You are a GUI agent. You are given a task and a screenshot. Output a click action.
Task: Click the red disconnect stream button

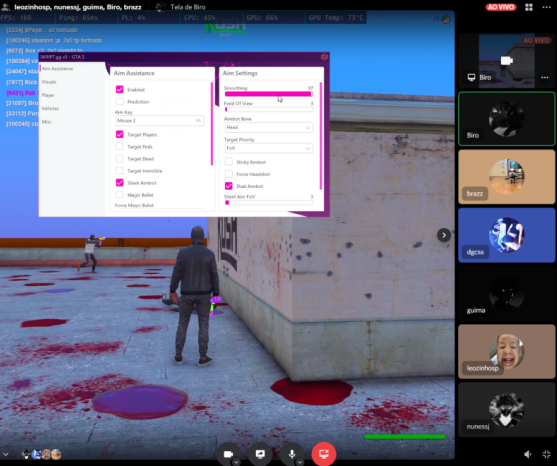pyautogui.click(x=324, y=454)
